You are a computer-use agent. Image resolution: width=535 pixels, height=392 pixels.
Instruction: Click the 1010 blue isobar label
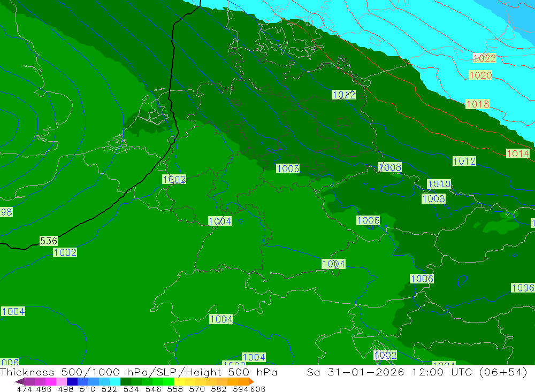point(439,184)
